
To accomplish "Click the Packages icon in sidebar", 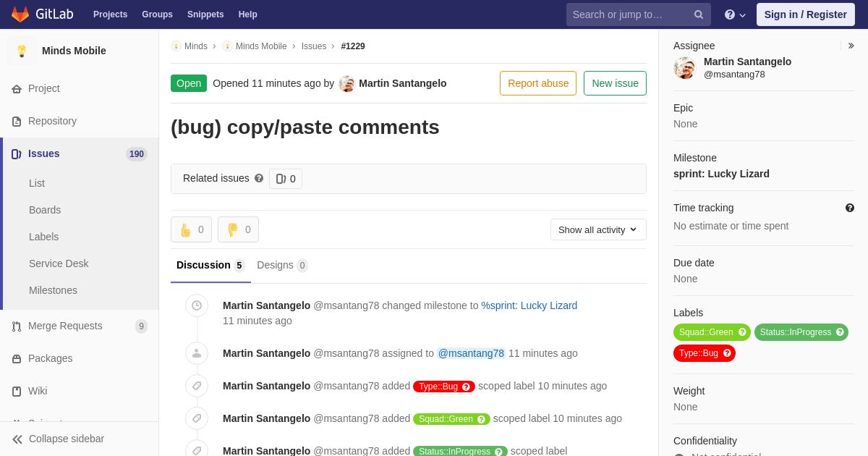I will tap(17, 358).
